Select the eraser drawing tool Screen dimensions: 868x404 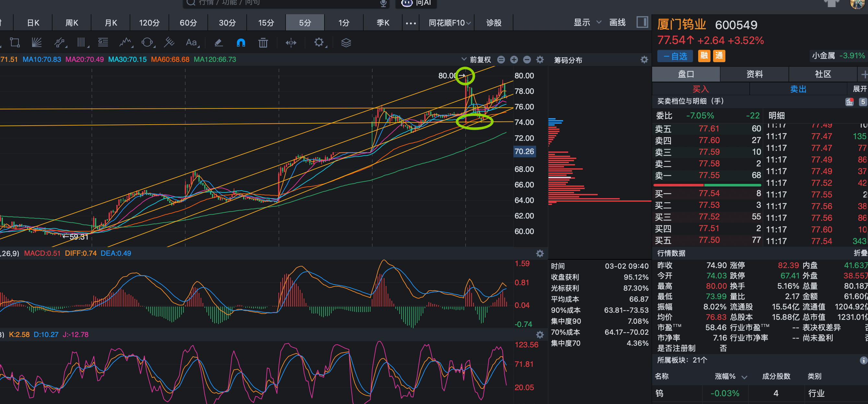[x=218, y=42]
